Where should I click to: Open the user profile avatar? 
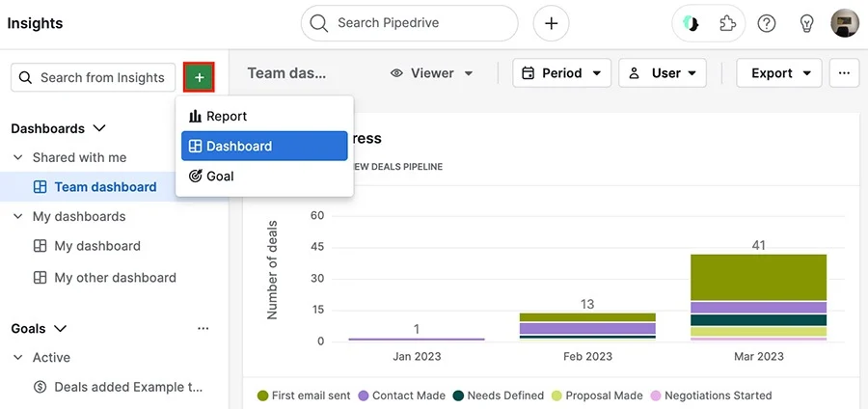tap(845, 24)
